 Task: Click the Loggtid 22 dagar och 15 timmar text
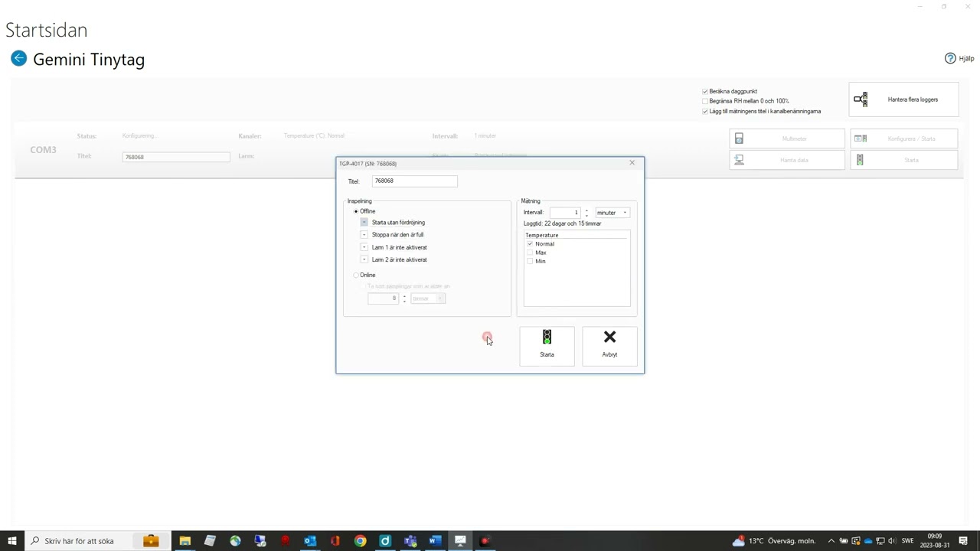563,223
